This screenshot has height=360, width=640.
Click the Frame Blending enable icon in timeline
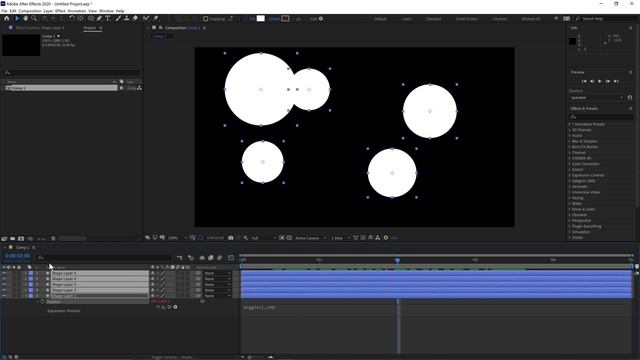click(x=211, y=258)
